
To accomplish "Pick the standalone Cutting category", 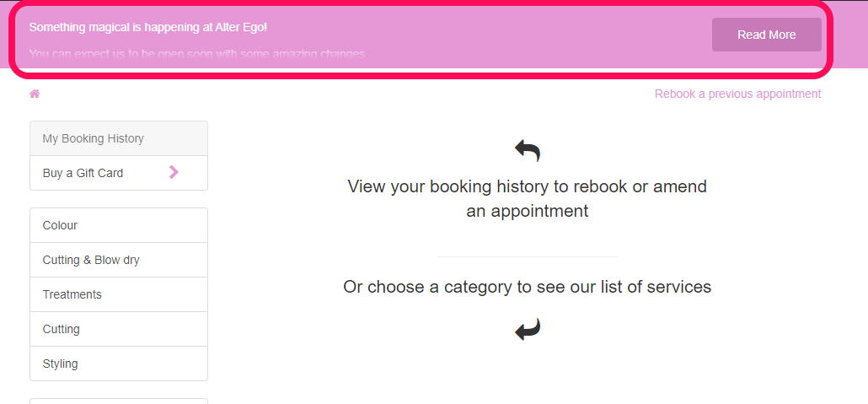I will (x=119, y=329).
